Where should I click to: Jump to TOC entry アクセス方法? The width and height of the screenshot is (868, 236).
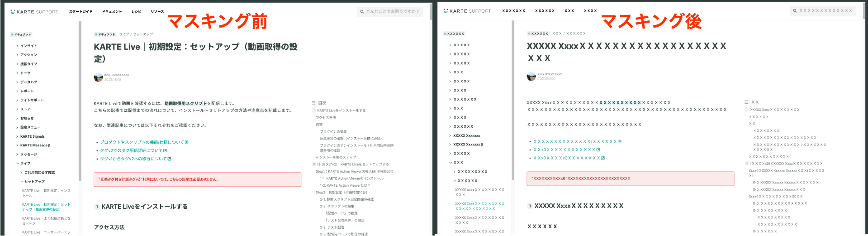pos(326,118)
